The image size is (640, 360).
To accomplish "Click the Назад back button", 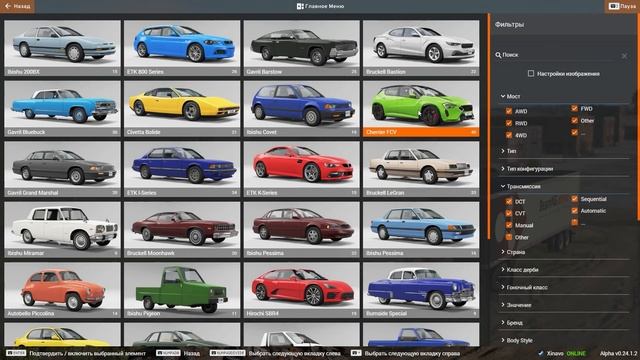I will pos(17,6).
